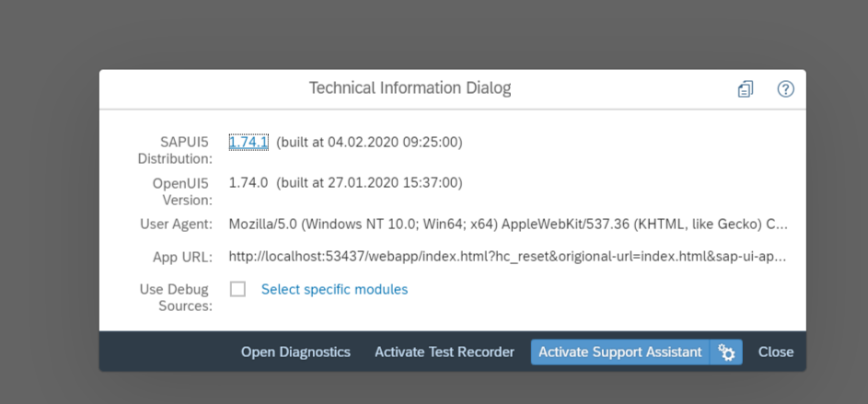The width and height of the screenshot is (868, 404).
Task: Activate Support Assistant
Action: coord(620,352)
